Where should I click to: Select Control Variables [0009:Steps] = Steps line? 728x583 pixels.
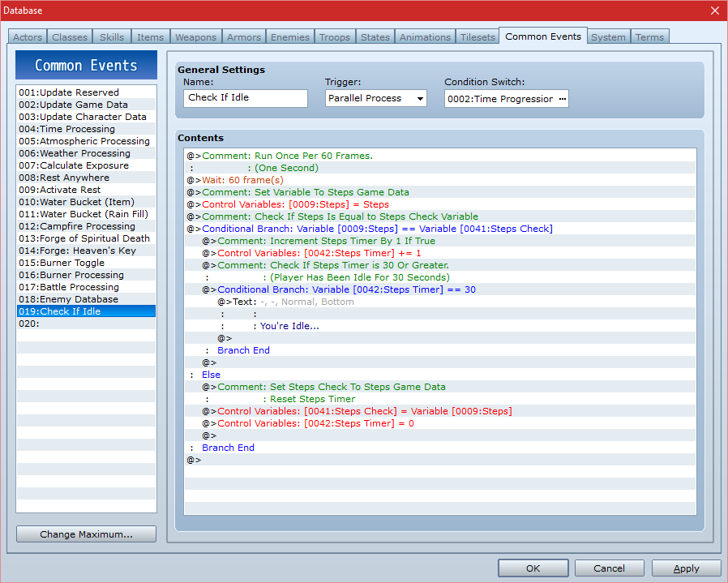(x=440, y=204)
